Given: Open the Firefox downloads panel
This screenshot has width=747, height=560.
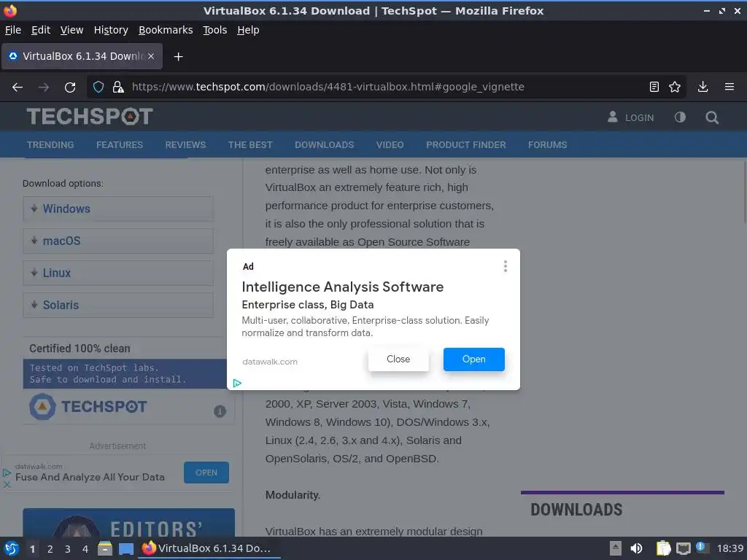Looking at the screenshot, I should click(703, 87).
